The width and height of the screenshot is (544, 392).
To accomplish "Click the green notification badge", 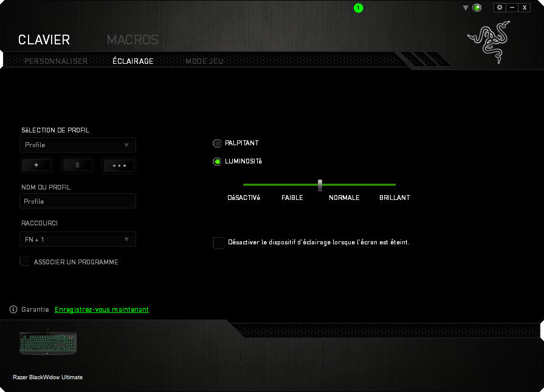I will tap(358, 8).
